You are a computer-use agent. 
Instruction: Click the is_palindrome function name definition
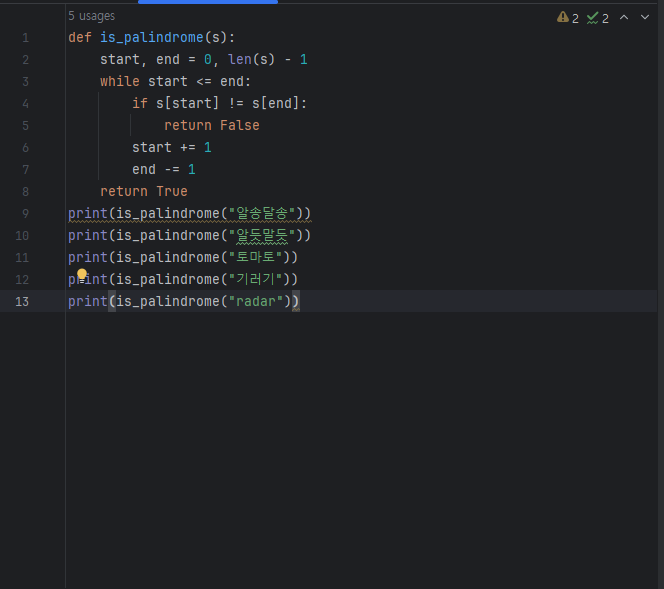(152, 38)
